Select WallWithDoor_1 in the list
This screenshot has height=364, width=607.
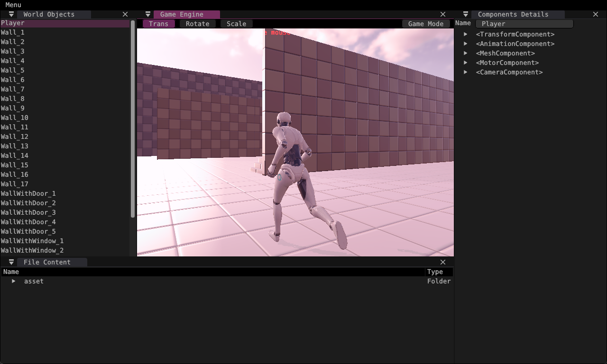click(65, 193)
